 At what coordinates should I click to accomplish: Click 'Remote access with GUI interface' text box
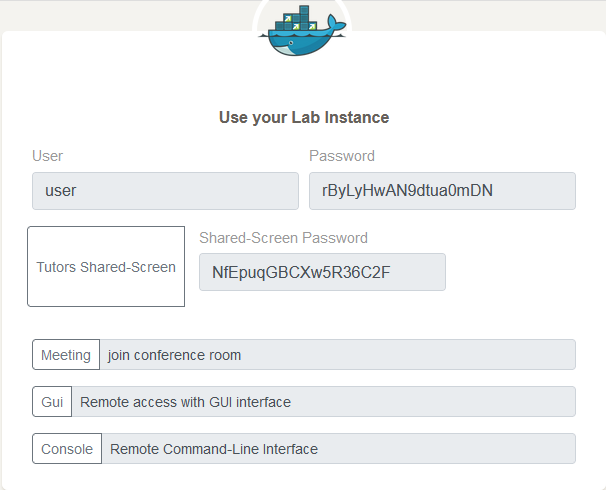point(324,402)
